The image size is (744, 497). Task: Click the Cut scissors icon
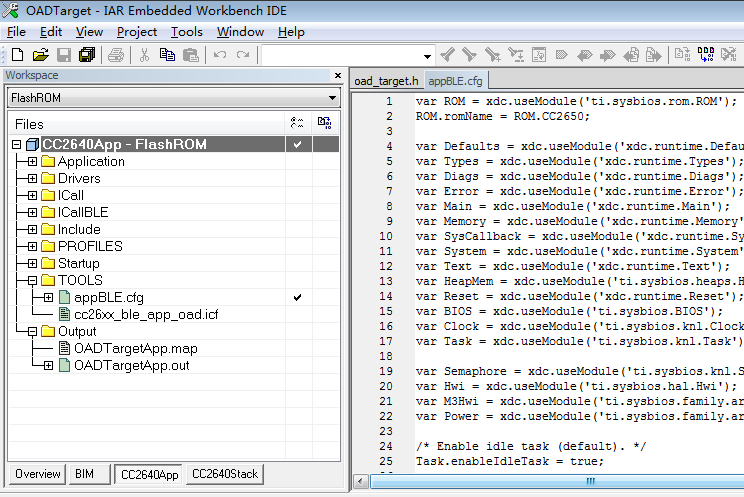(144, 55)
